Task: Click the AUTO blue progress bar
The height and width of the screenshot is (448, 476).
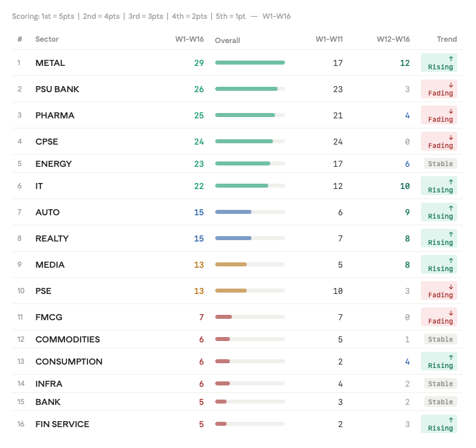Action: coord(233,212)
